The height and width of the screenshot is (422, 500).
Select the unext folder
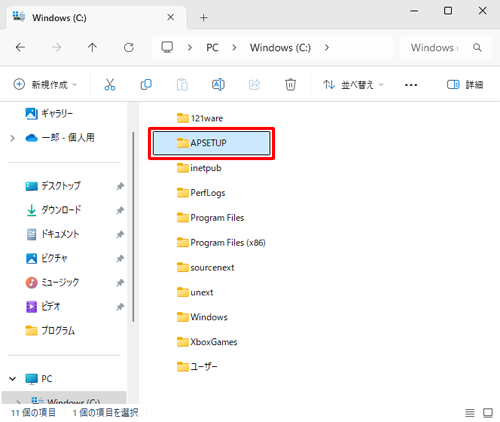195,293
